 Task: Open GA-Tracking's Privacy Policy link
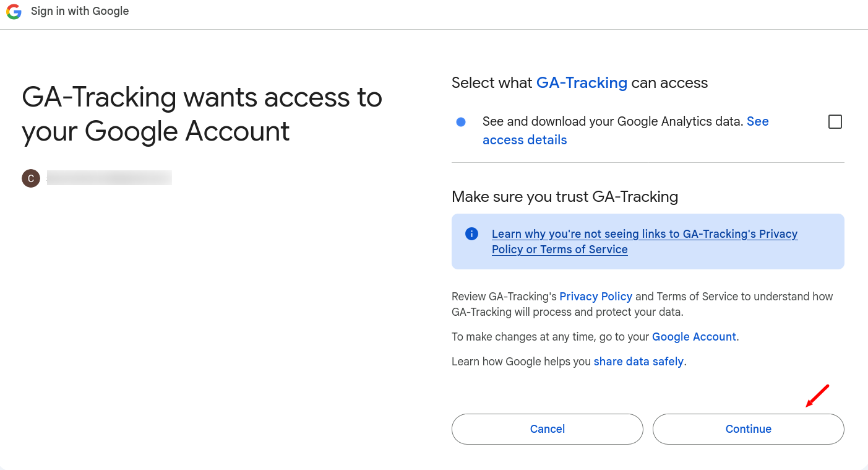[596, 297]
